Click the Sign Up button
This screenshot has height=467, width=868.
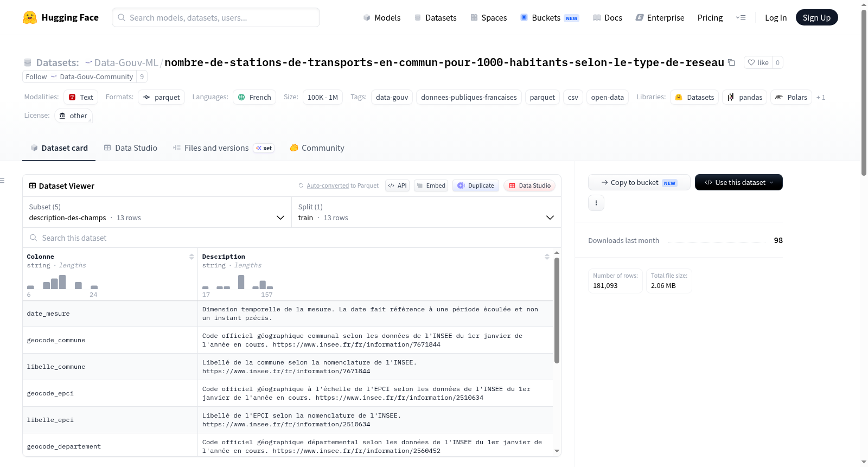tap(816, 17)
